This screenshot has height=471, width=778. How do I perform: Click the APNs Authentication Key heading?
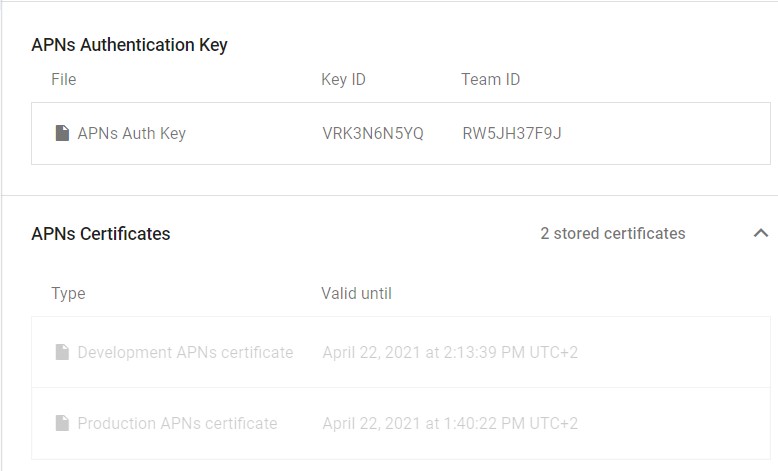[129, 45]
